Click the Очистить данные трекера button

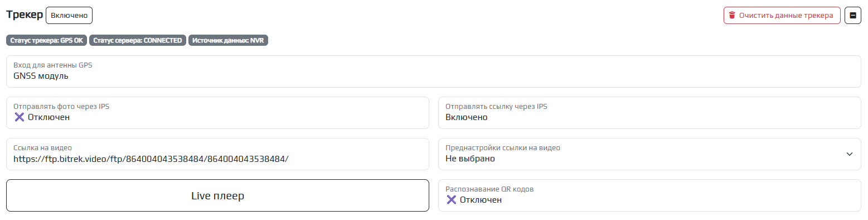point(782,15)
